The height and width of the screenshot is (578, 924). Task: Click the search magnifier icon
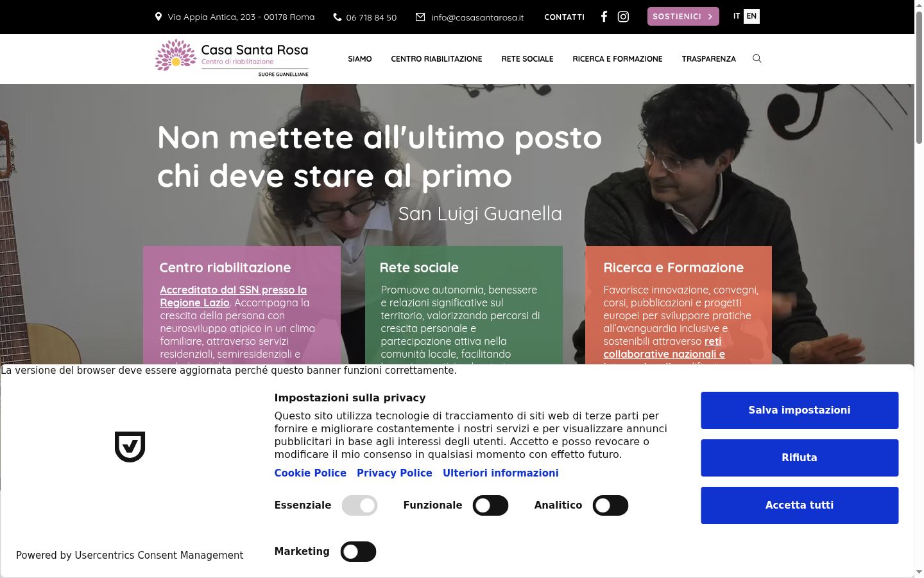(757, 58)
